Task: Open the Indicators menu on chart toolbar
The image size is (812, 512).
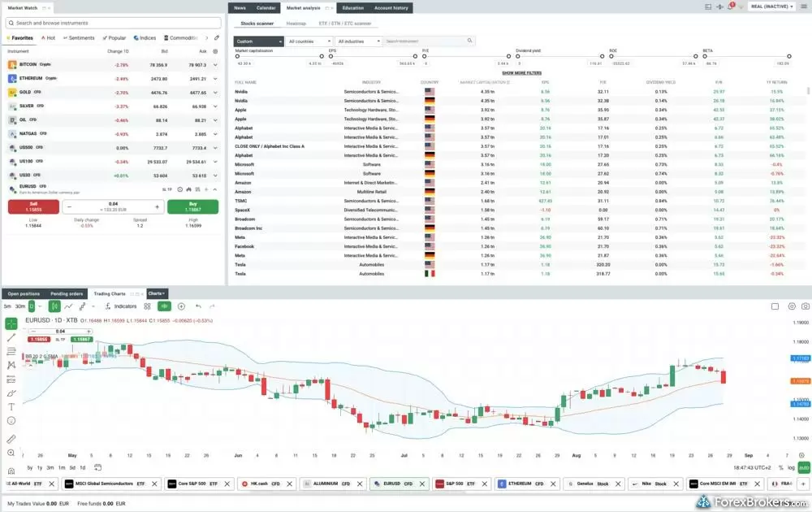Action: tap(121, 306)
